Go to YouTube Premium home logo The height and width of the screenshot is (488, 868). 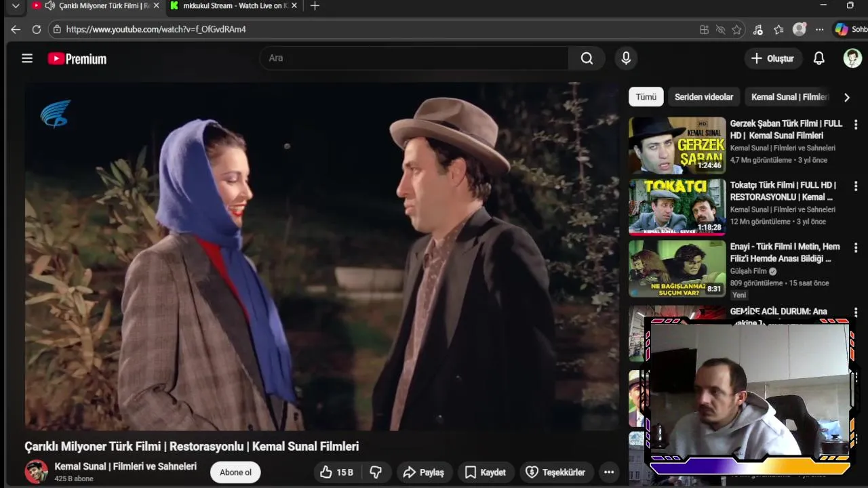coord(77,59)
